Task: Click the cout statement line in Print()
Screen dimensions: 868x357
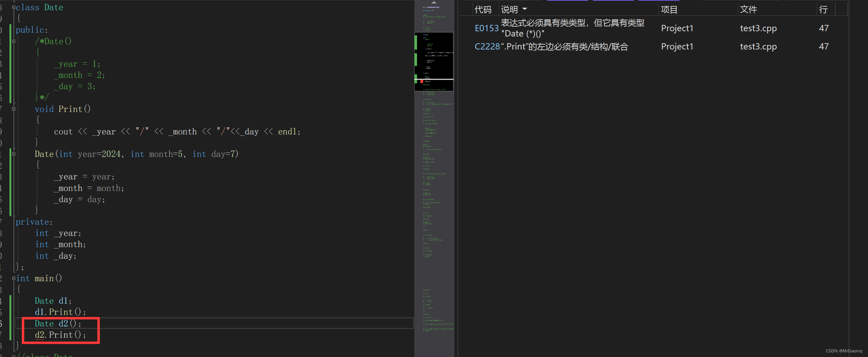Action: click(177, 131)
